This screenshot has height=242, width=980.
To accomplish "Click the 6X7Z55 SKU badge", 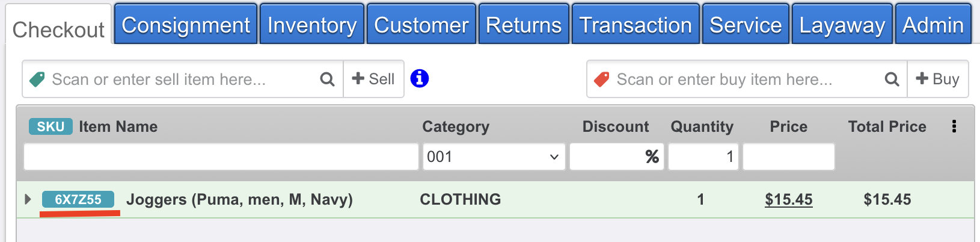I will click(78, 199).
